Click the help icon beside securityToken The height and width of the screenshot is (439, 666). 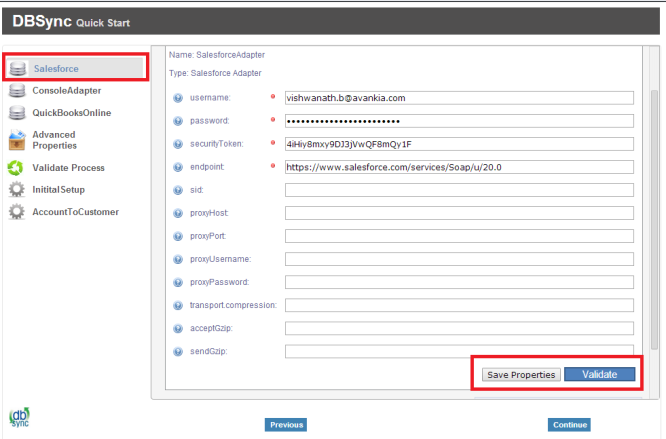178,144
